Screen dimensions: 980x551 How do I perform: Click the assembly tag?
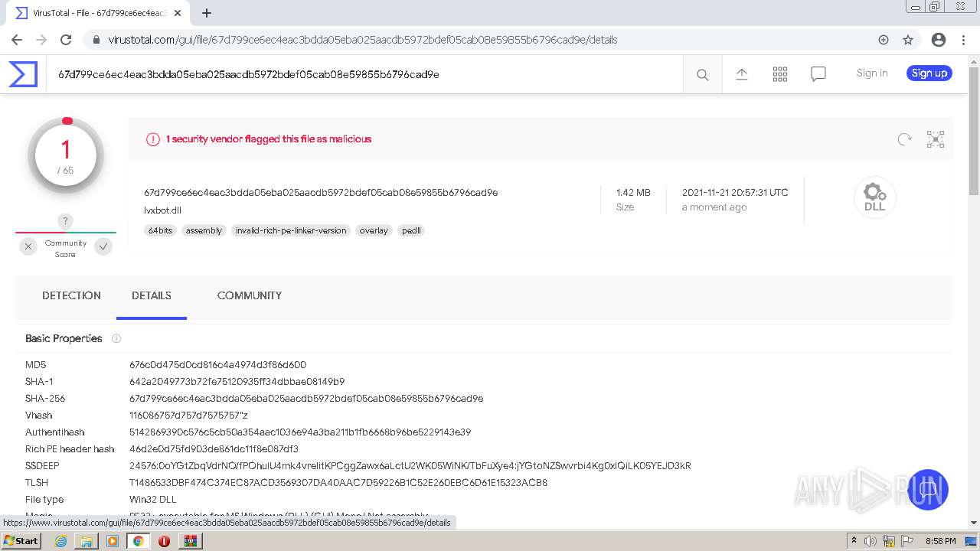click(204, 230)
